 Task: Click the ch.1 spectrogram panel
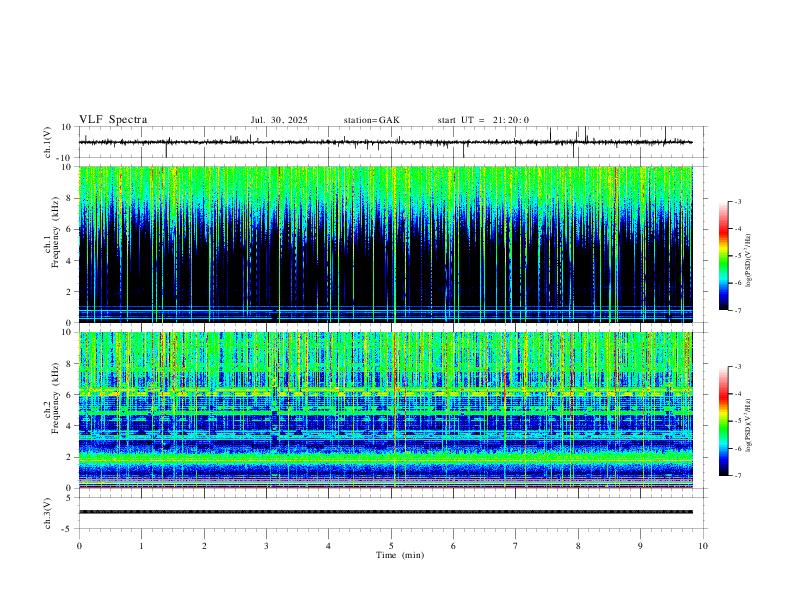coord(386,244)
